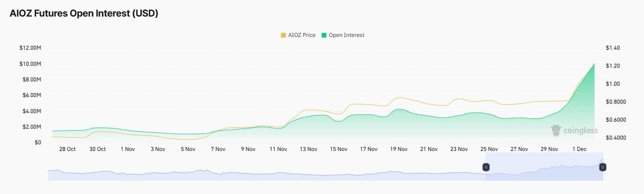This screenshot has height=194, width=644.
Task: Click the $4.00M left axis label
Action: tap(31, 111)
